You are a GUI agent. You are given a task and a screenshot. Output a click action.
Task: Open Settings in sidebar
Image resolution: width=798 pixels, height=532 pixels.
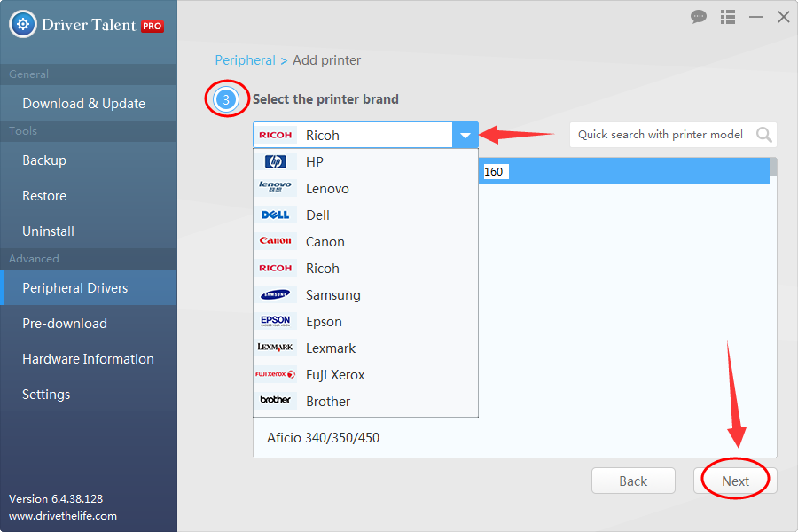pyautogui.click(x=89, y=394)
